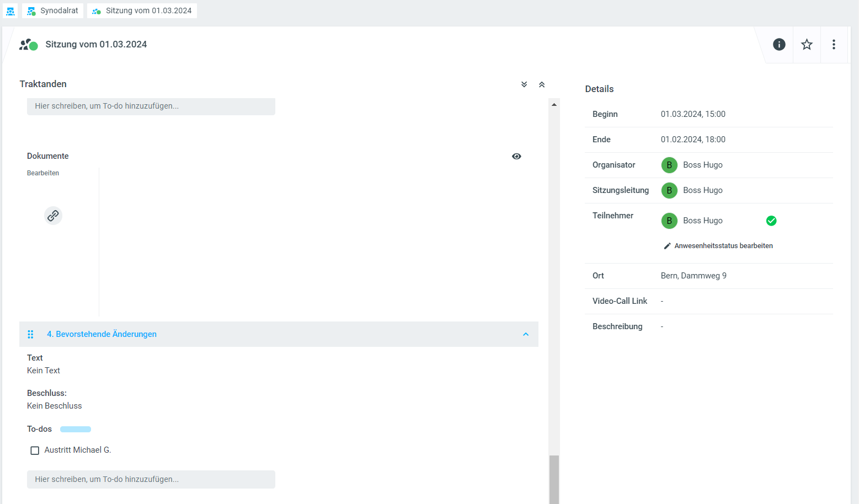Toggle document visibility with the eye icon
859x504 pixels.
(516, 157)
